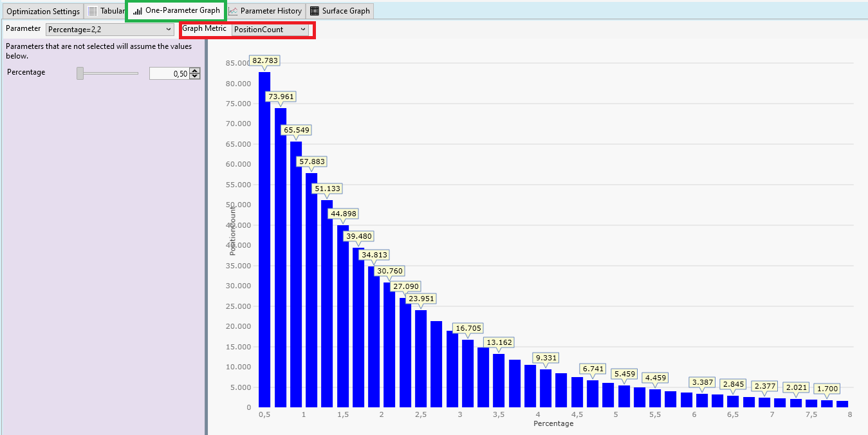Click the Percentage slider handle

point(80,73)
